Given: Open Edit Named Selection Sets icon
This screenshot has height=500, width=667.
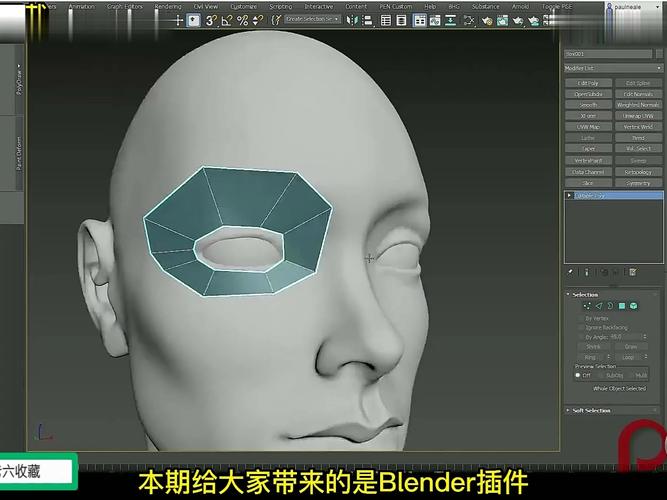Looking at the screenshot, I should 276,20.
